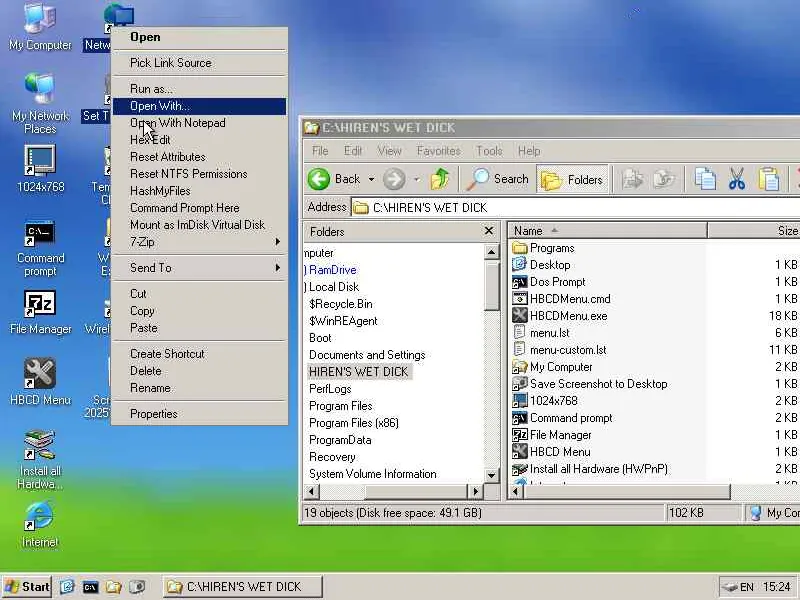This screenshot has width=800, height=600.
Task: Click the Copy To toolbar icon
Action: (664, 179)
